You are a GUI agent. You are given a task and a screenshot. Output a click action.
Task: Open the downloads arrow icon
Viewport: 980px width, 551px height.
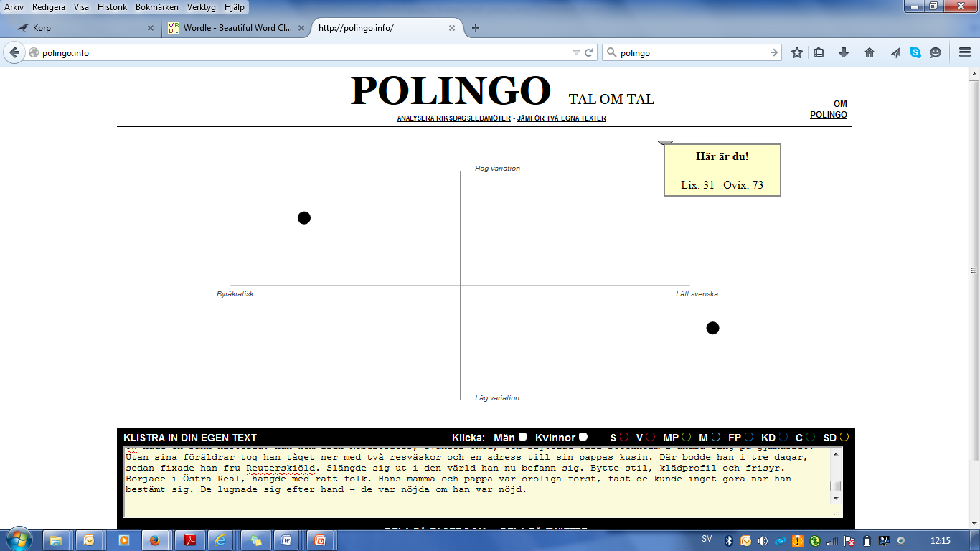pos(844,52)
